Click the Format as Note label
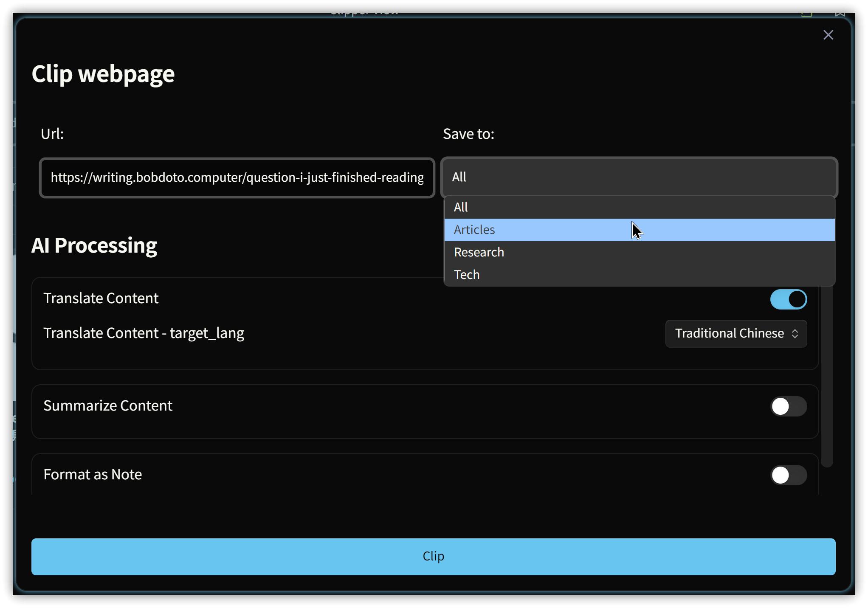 point(93,475)
